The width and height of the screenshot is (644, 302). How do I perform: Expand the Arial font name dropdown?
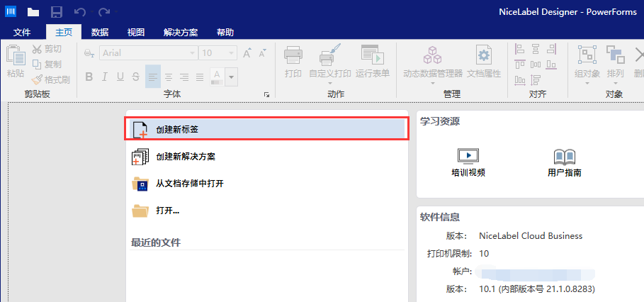(191, 53)
